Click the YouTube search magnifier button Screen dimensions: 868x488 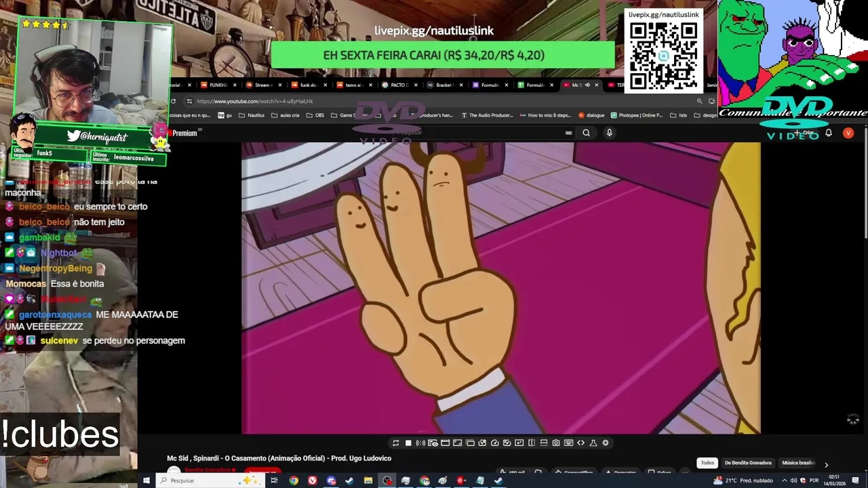[x=587, y=133]
